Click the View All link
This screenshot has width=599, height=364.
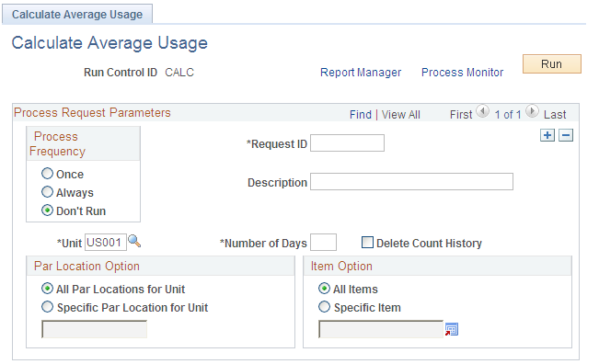401,115
